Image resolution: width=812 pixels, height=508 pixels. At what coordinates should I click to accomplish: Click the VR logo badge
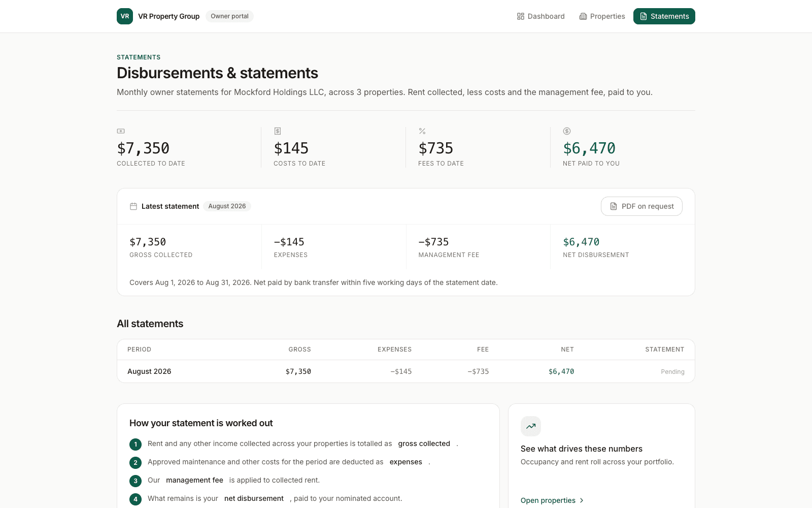(x=125, y=16)
